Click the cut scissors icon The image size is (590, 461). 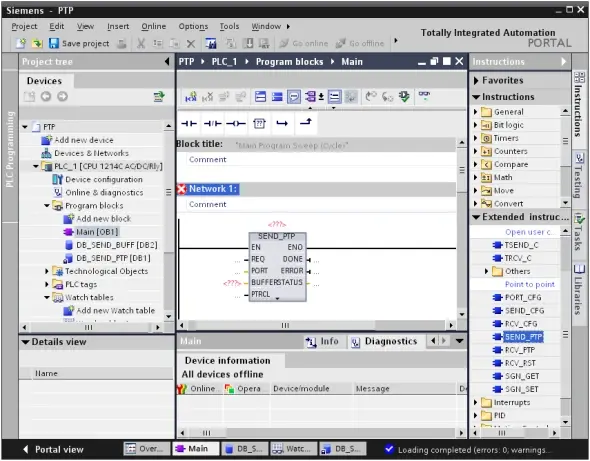141,44
